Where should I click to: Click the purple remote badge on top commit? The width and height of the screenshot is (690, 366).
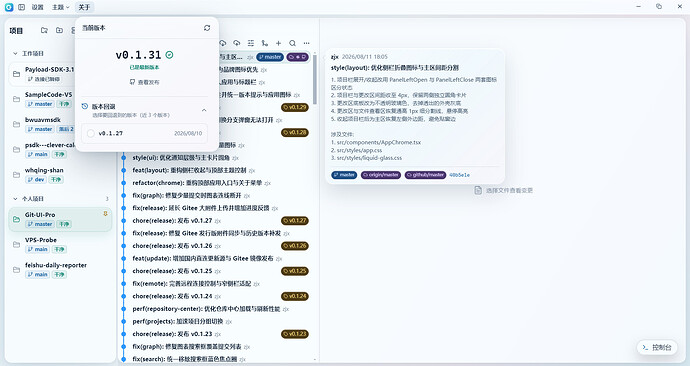297,57
